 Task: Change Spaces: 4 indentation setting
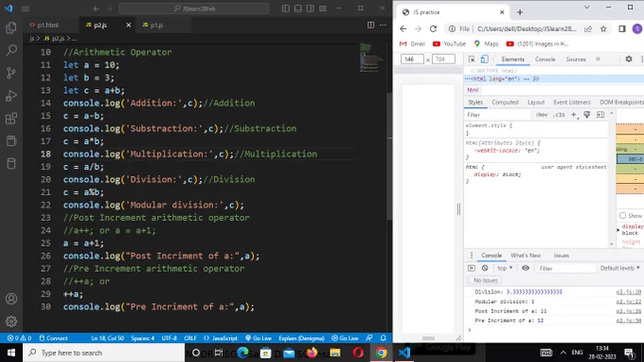142,338
